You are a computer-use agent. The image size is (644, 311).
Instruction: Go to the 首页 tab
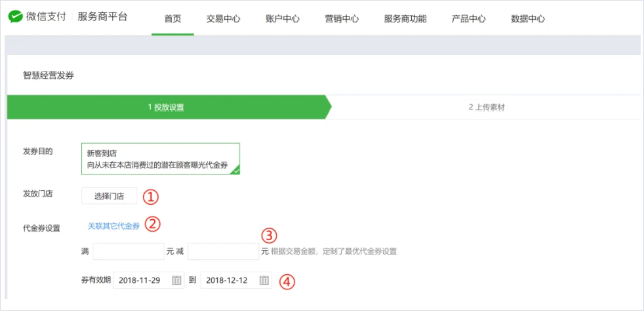[x=172, y=18]
